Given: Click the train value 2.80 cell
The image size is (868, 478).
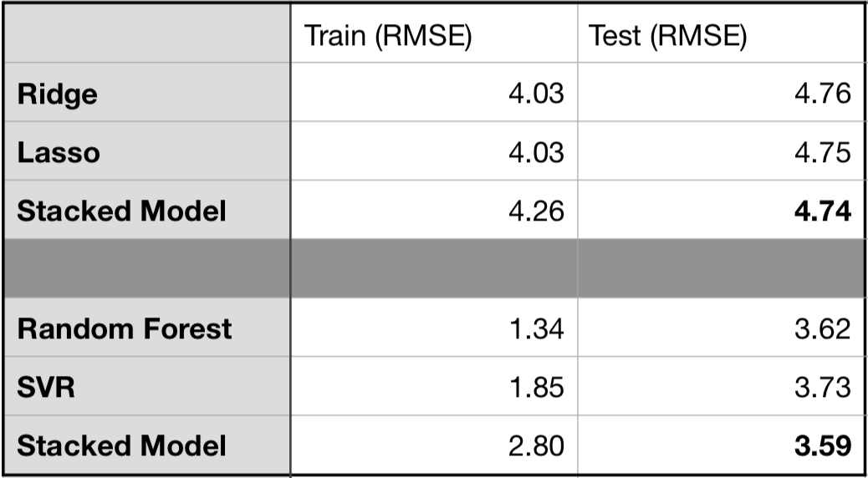Looking at the screenshot, I should click(x=536, y=445).
